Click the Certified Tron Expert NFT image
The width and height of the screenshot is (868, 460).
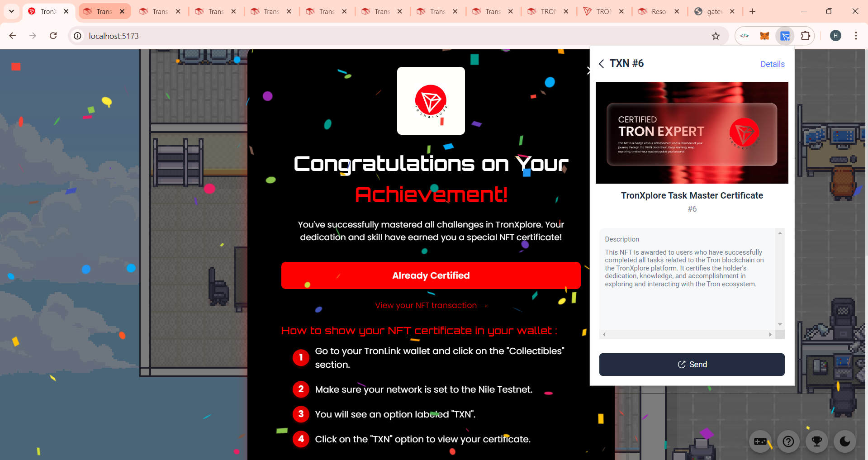pyautogui.click(x=692, y=133)
